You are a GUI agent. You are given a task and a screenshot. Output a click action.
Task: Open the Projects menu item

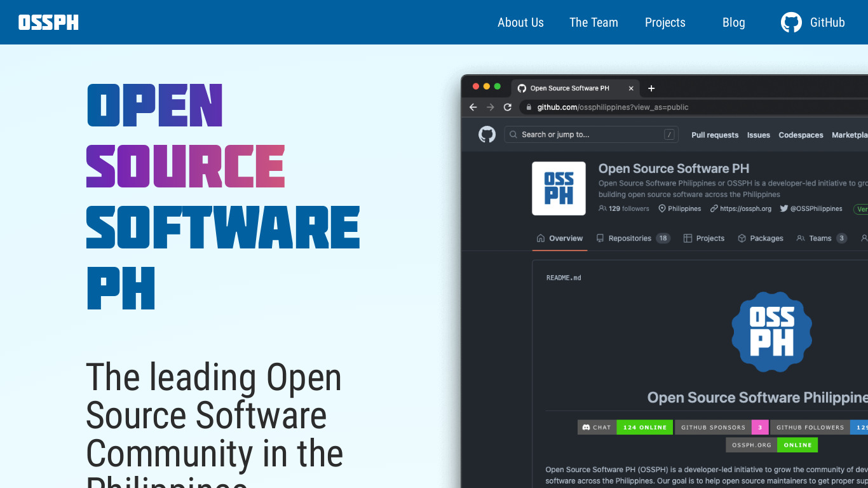tap(665, 22)
